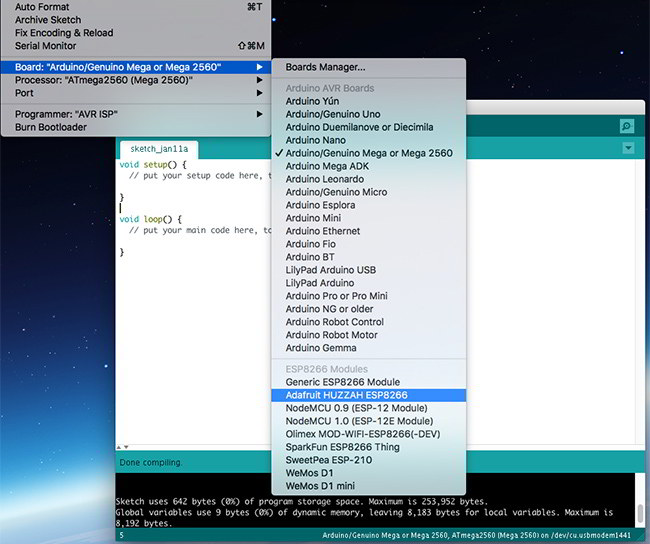Choose WeMos D1 board

coord(369,473)
